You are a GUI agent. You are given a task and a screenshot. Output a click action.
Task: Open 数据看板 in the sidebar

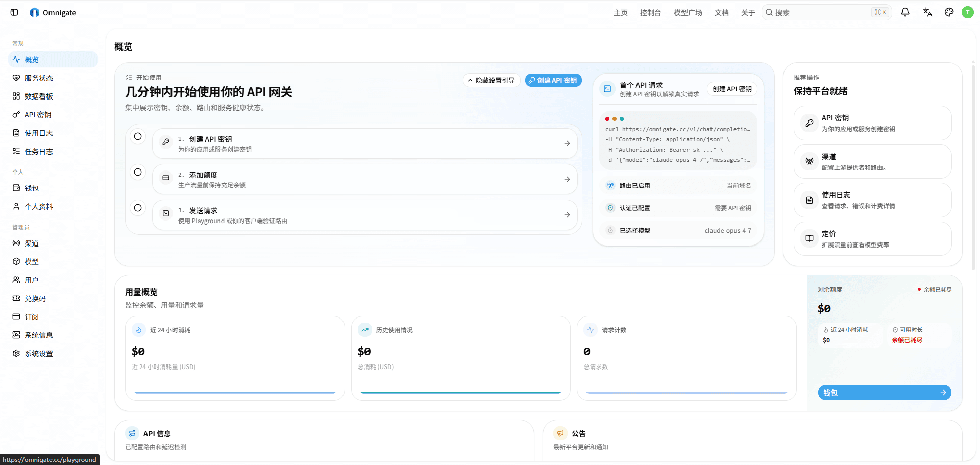pos(53,96)
